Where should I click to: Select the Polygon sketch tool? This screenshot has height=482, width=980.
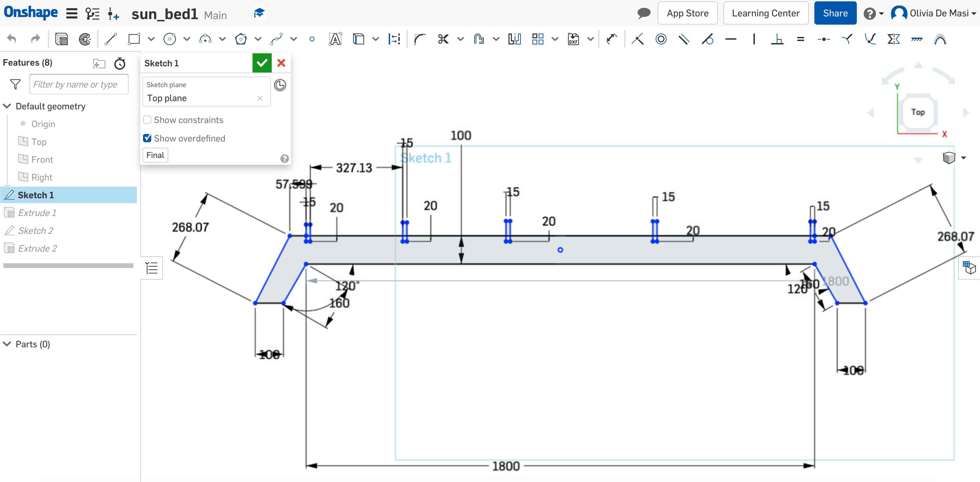241,39
